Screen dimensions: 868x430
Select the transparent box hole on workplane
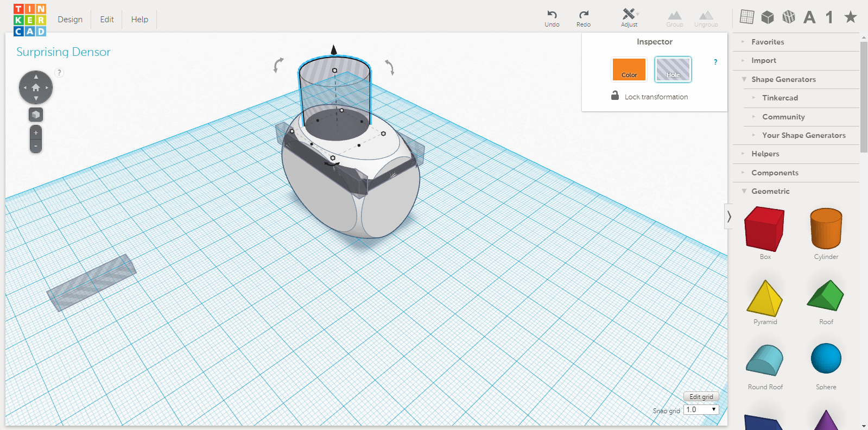pos(91,282)
